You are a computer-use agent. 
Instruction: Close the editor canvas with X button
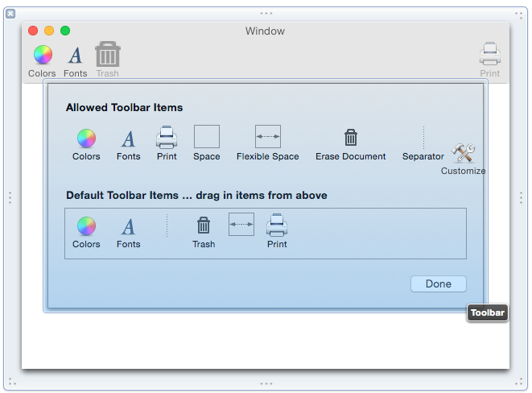click(10, 14)
